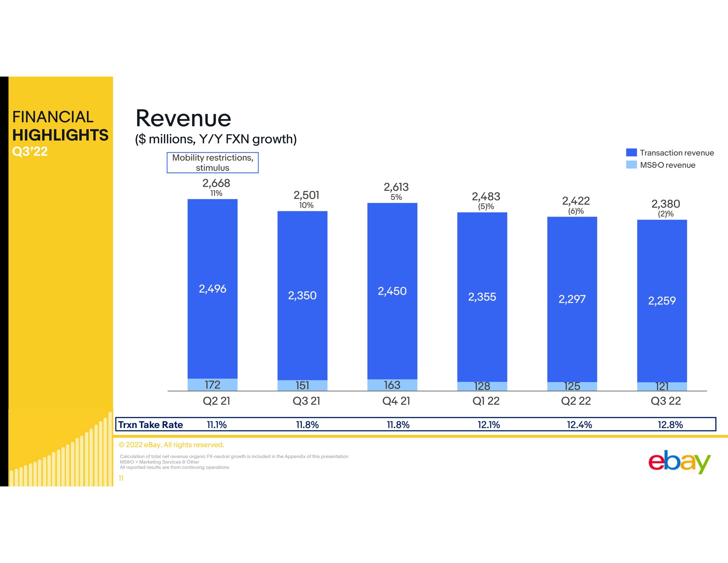
Task: Select the Q2 22 transaction revenue bar 2,297
Action: [x=572, y=299]
